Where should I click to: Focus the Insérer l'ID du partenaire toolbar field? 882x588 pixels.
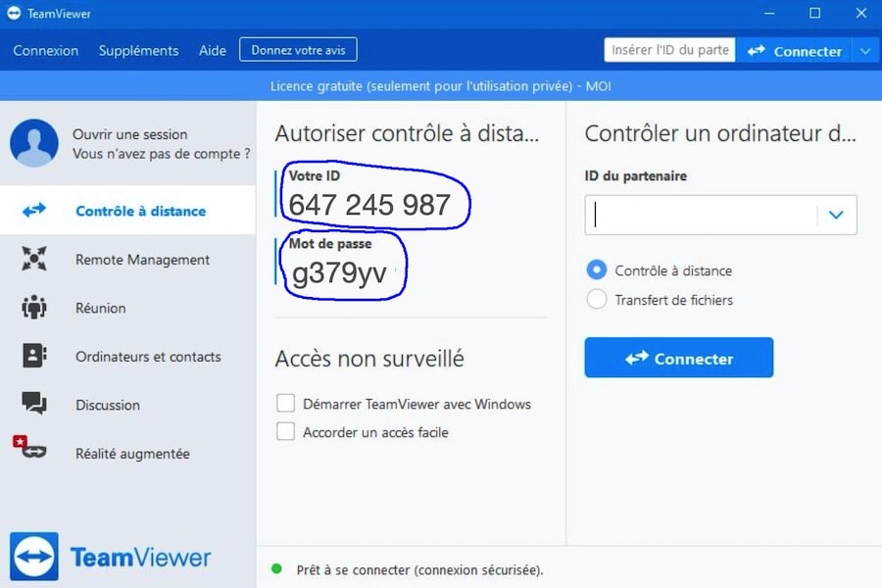[x=669, y=50]
